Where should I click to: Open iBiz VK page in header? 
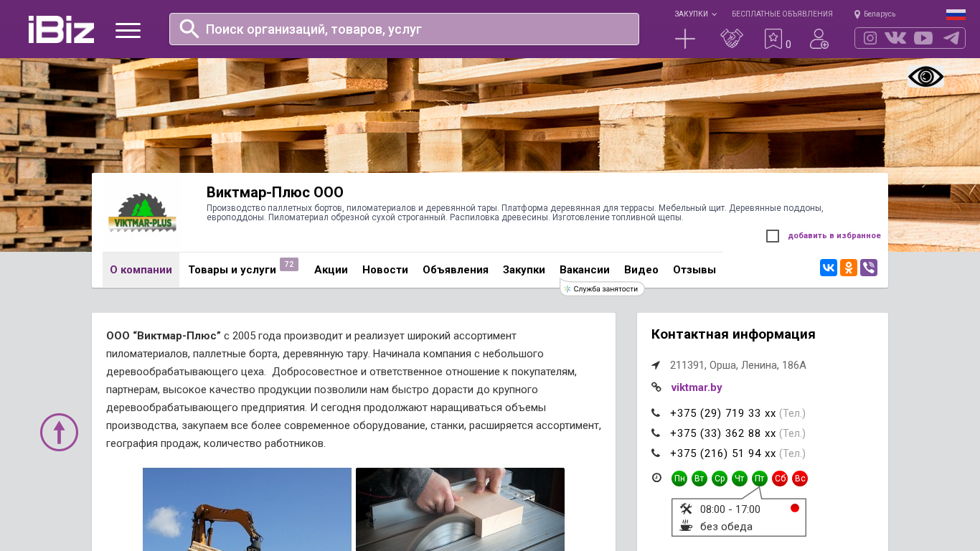click(895, 38)
